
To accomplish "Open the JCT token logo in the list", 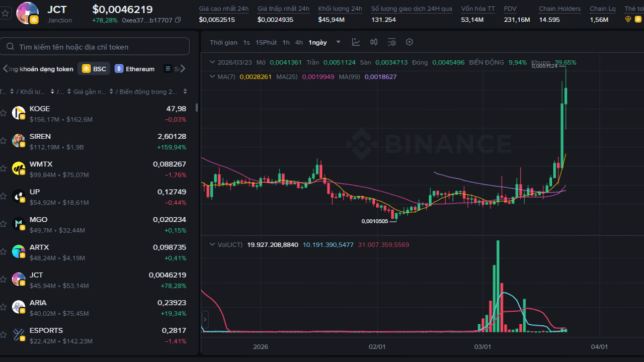I will [19, 280].
